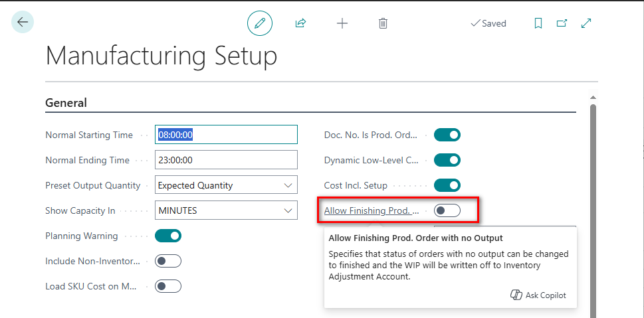The height and width of the screenshot is (318, 644).
Task: Click the share icon
Action: (x=300, y=23)
